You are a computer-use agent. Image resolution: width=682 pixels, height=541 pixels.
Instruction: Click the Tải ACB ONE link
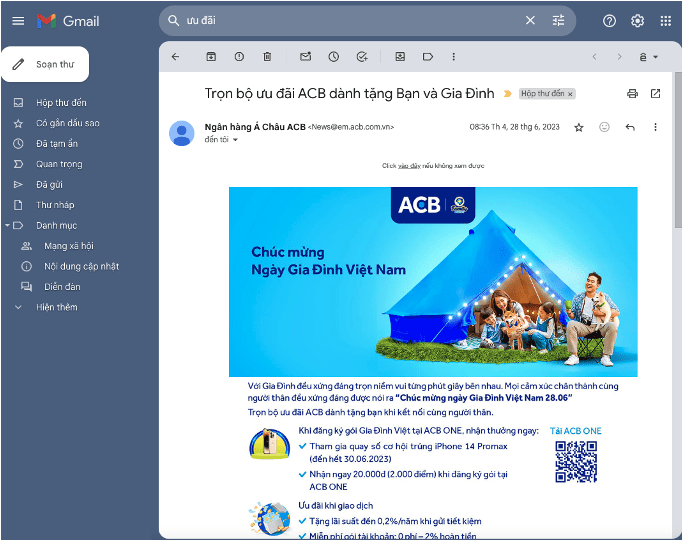(575, 431)
